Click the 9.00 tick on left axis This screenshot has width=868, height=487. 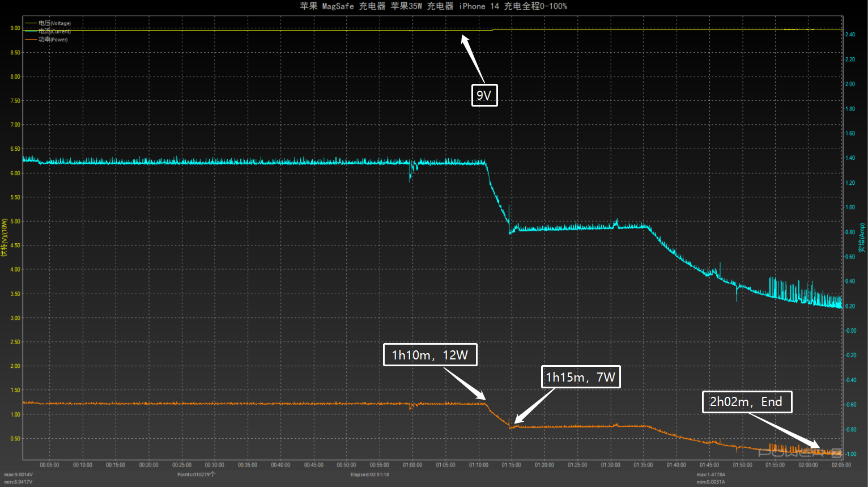pos(15,28)
